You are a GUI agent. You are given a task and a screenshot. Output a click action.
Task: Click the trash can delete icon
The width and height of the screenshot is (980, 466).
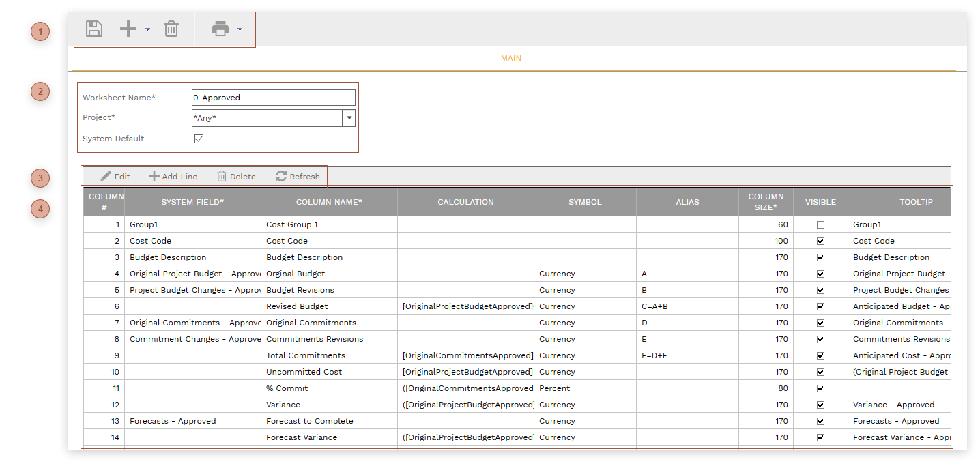tap(171, 29)
